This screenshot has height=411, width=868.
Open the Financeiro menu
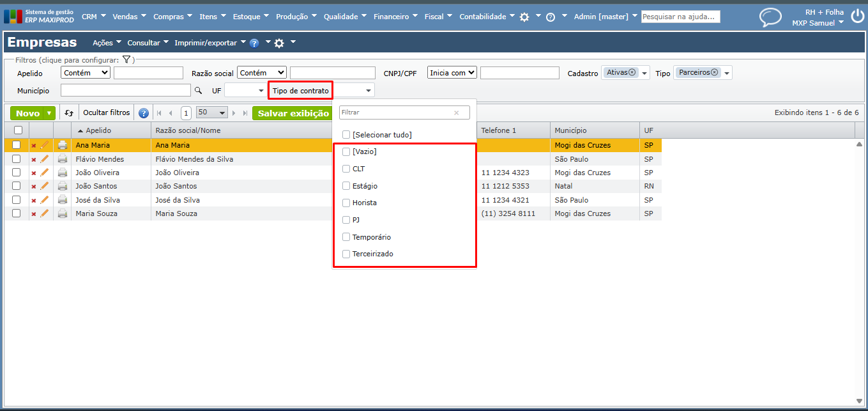pos(395,17)
